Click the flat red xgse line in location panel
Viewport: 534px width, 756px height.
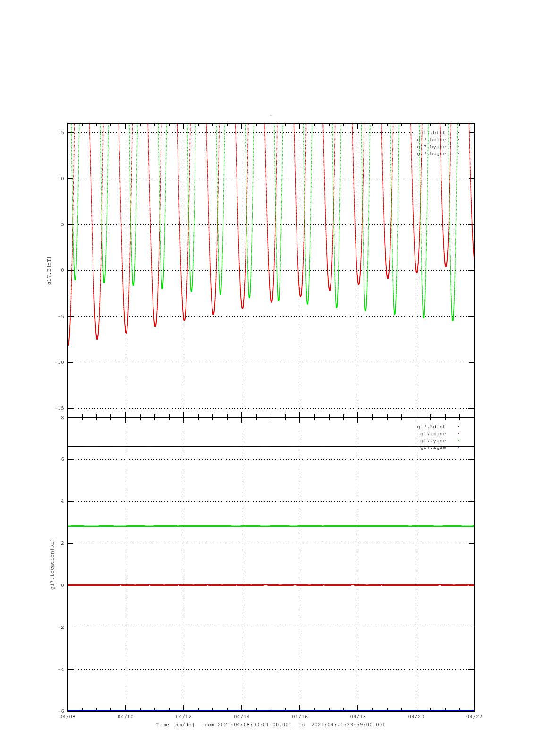click(x=271, y=585)
